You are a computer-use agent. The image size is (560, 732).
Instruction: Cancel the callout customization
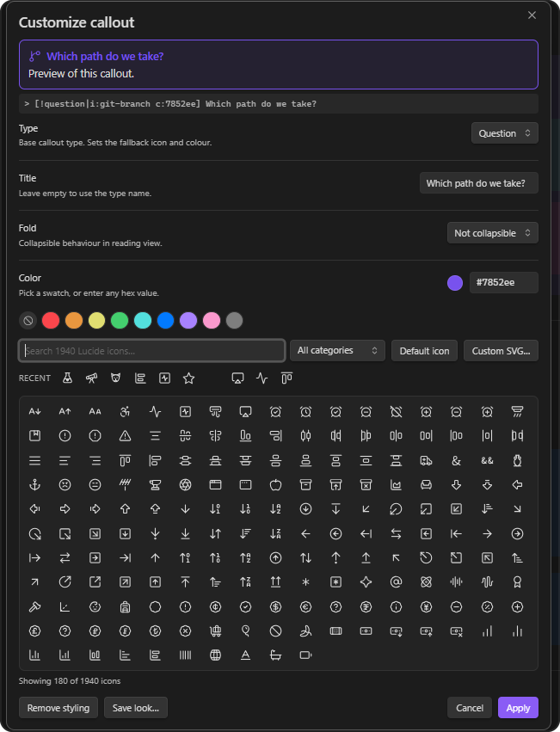pyautogui.click(x=470, y=708)
